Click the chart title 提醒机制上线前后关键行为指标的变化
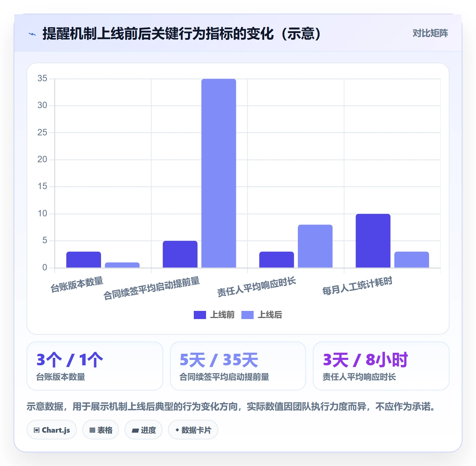The width and height of the screenshot is (476, 466). coord(182,34)
